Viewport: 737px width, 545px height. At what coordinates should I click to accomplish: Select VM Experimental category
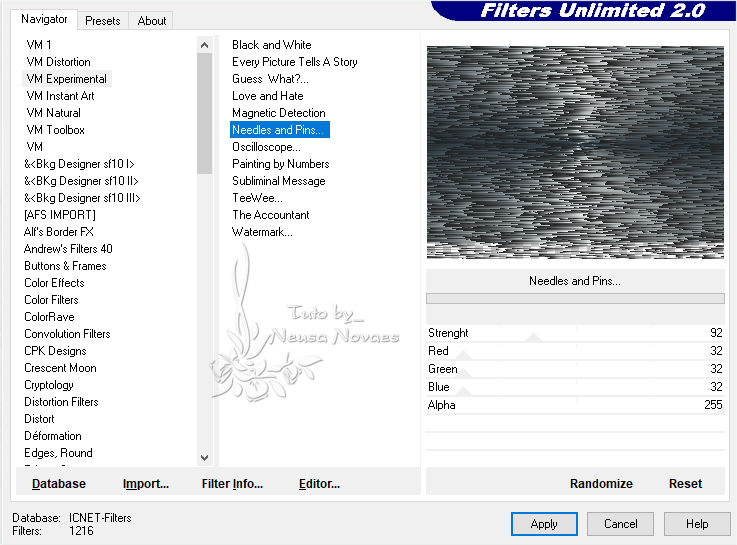coord(67,78)
